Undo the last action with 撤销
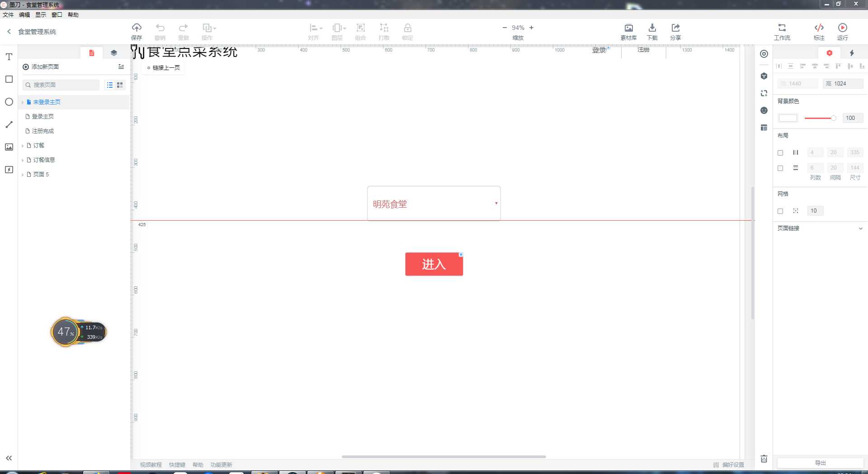The width and height of the screenshot is (868, 474). [x=160, y=32]
